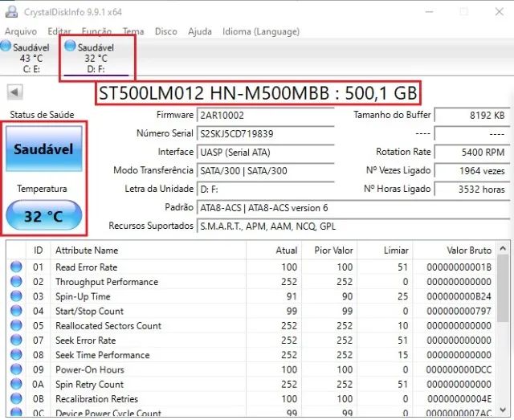Click status icon for Seek Time Performance

pyautogui.click(x=16, y=355)
